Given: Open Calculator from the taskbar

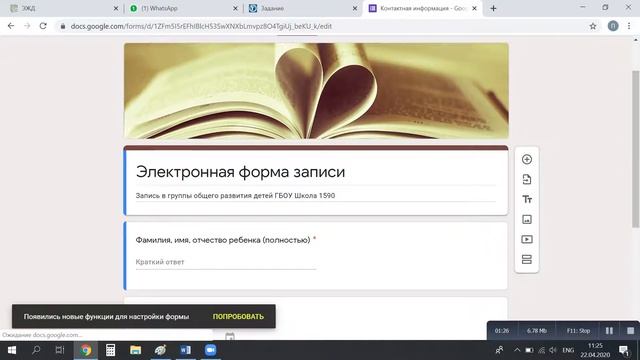Looking at the screenshot, I should (110, 350).
